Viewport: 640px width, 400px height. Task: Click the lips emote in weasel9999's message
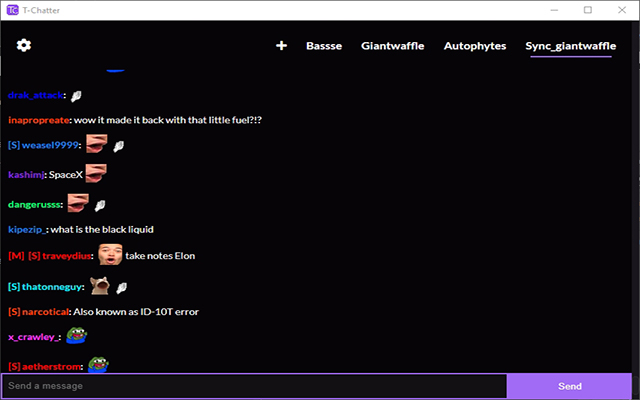click(97, 144)
